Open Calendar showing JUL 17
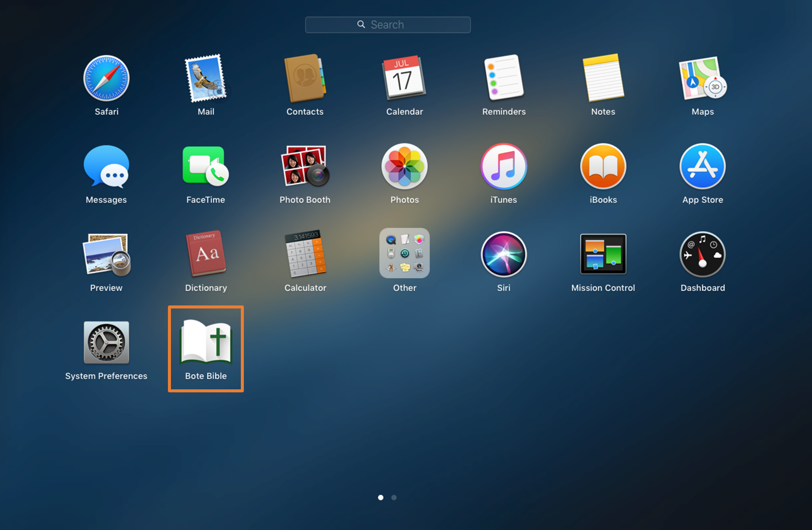This screenshot has height=530, width=812. [x=404, y=78]
